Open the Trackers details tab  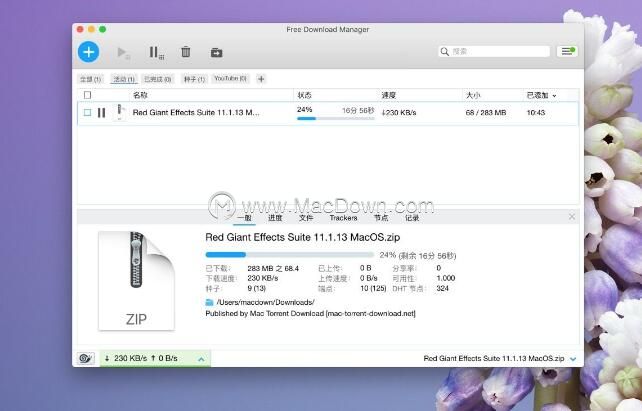point(344,218)
